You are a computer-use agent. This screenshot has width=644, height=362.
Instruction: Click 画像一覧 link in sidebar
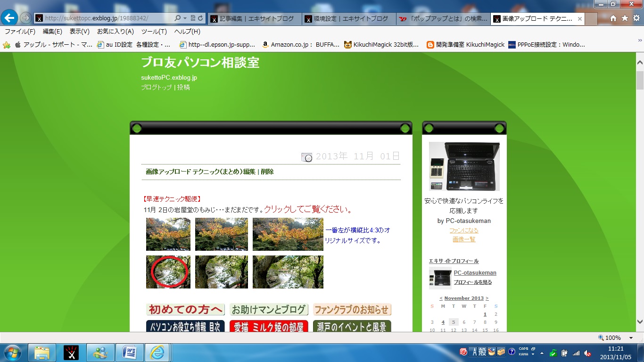pyautogui.click(x=464, y=239)
